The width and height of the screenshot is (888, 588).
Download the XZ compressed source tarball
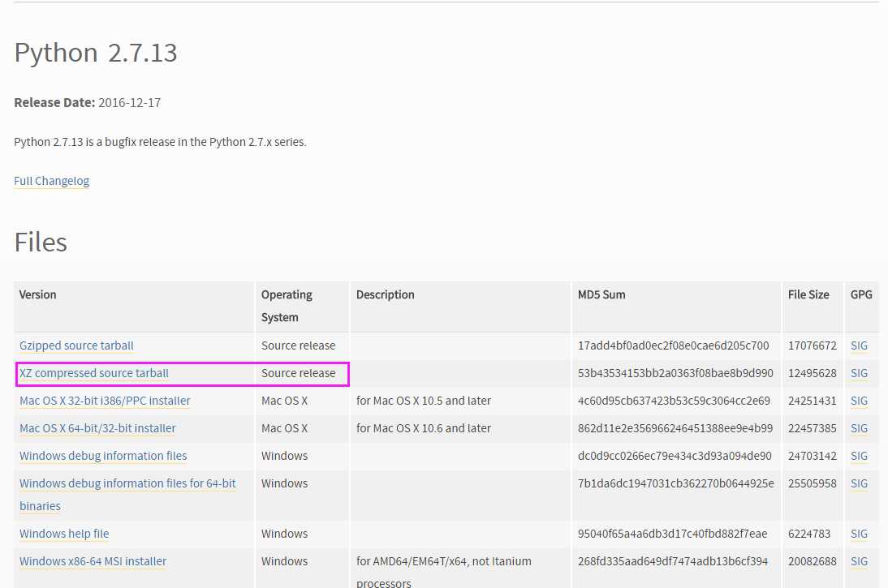click(94, 374)
